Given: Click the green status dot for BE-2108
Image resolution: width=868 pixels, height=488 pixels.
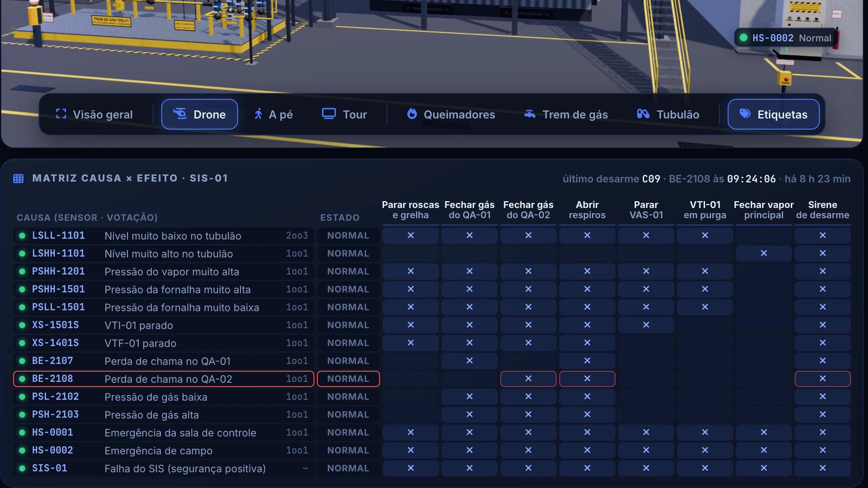Looking at the screenshot, I should coord(22,378).
